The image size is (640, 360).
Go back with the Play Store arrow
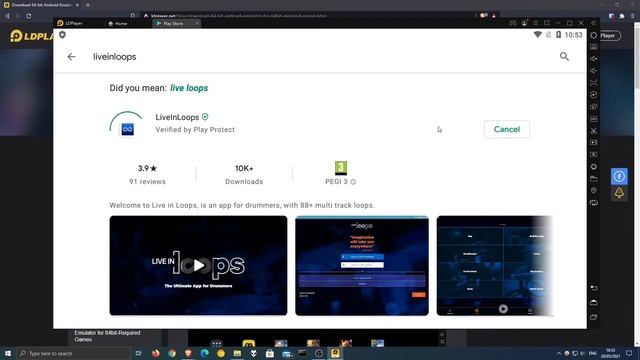pyautogui.click(x=71, y=57)
